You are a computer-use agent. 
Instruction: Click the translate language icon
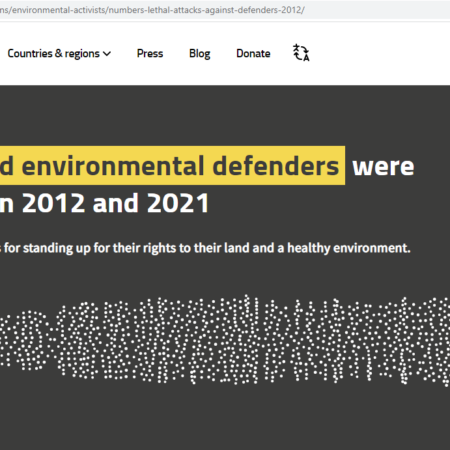[301, 53]
